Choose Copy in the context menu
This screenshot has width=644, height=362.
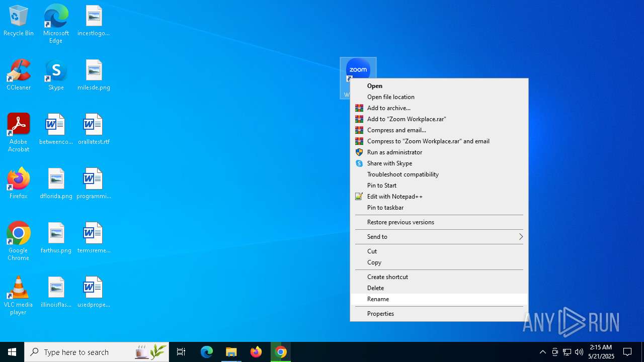coord(439,262)
